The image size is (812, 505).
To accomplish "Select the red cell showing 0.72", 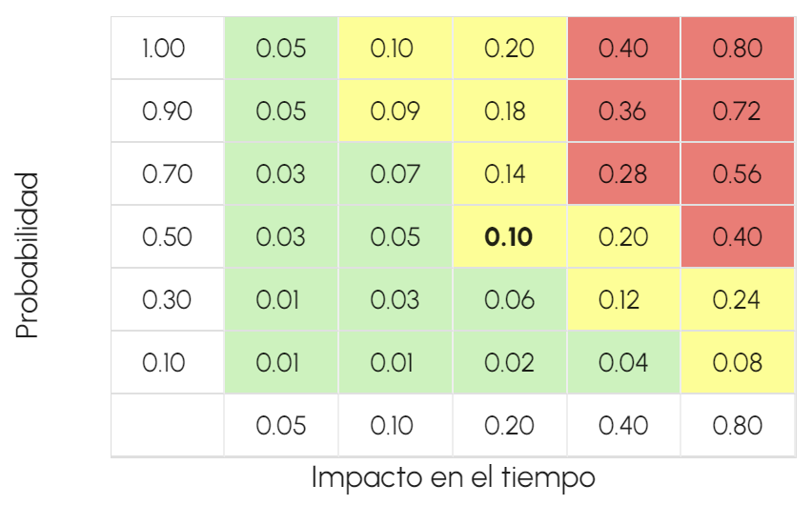I will click(x=737, y=111).
